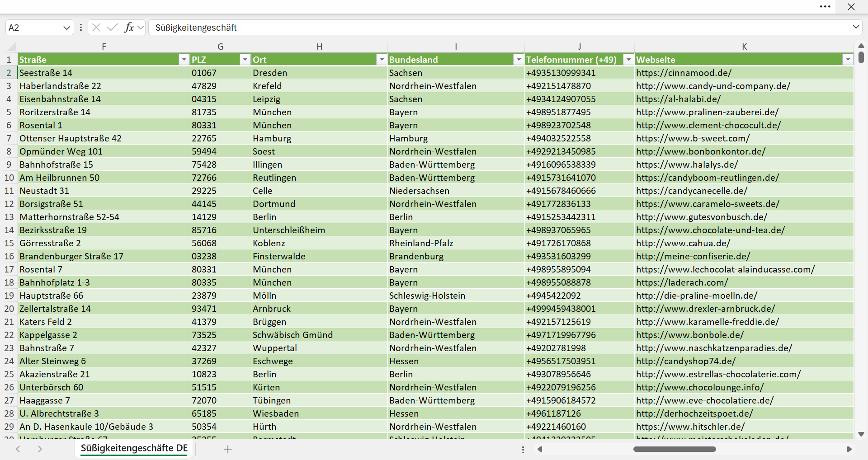Close the window with X button
Viewport: 868px width, 460px height.
pyautogui.click(x=851, y=6)
